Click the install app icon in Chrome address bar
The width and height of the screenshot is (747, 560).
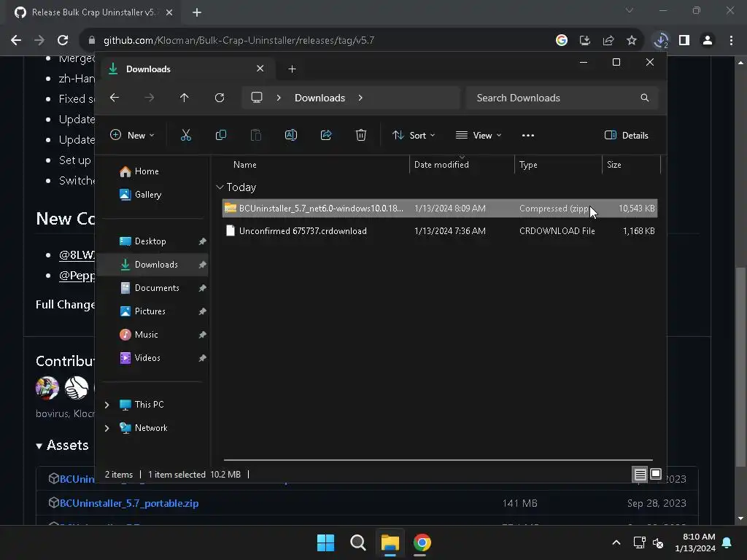(585, 41)
